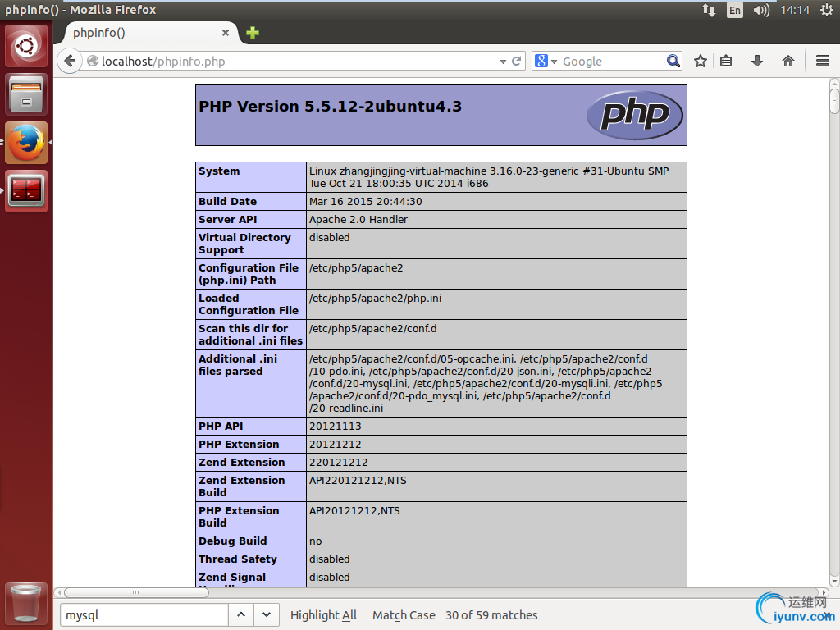Image resolution: width=840 pixels, height=630 pixels.
Task: Click API220121212,NTS value
Action: coord(358,481)
